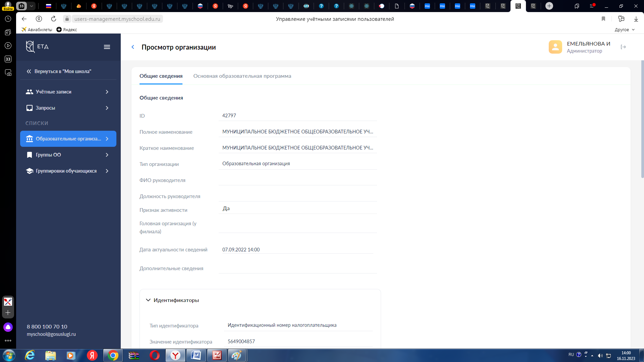Click the Краткое наименование field
The width and height of the screenshot is (644, 362).
(298, 148)
